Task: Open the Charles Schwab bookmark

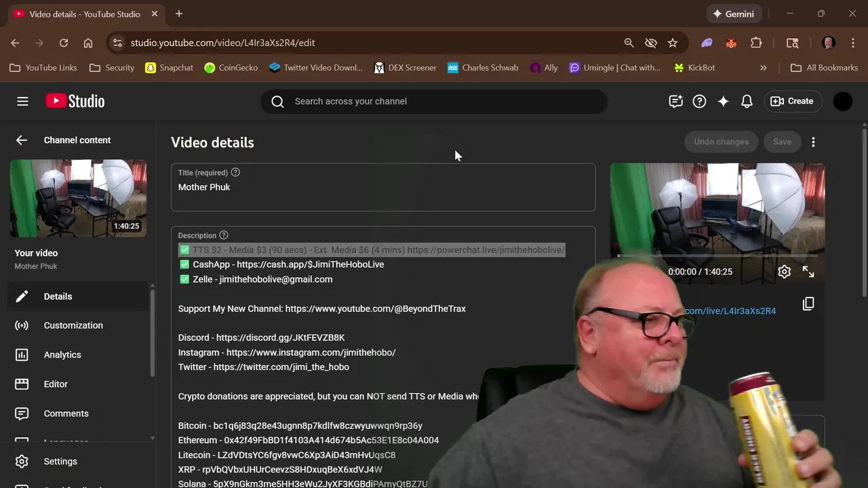Action: click(483, 68)
